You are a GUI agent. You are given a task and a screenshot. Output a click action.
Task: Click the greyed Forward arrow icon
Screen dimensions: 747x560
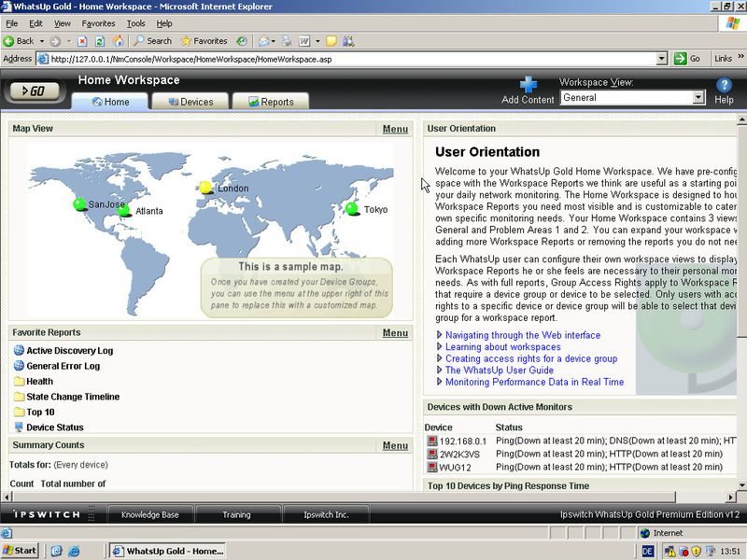(55, 41)
